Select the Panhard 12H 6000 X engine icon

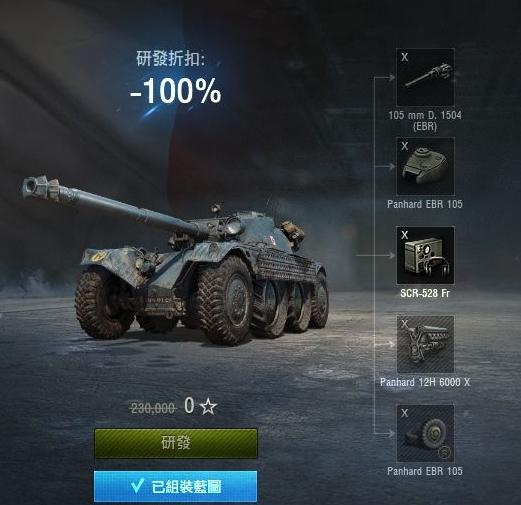pyautogui.click(x=425, y=344)
